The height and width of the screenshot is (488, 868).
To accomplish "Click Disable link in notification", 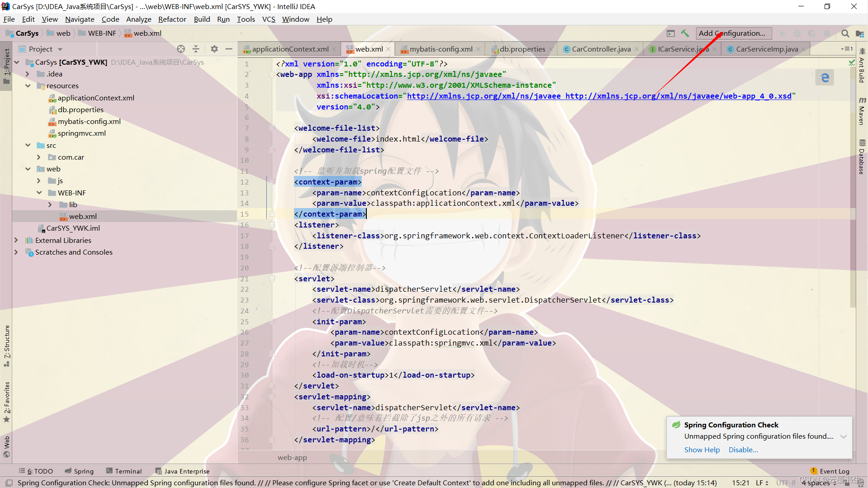I will pos(743,450).
